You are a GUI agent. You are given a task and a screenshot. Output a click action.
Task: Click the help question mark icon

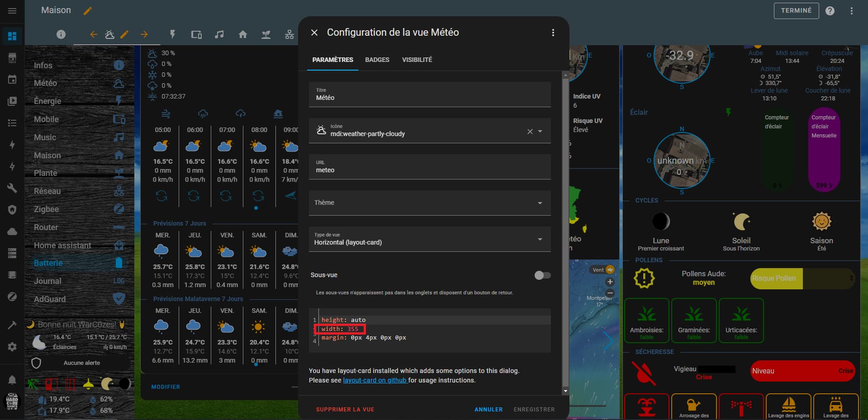(830, 11)
